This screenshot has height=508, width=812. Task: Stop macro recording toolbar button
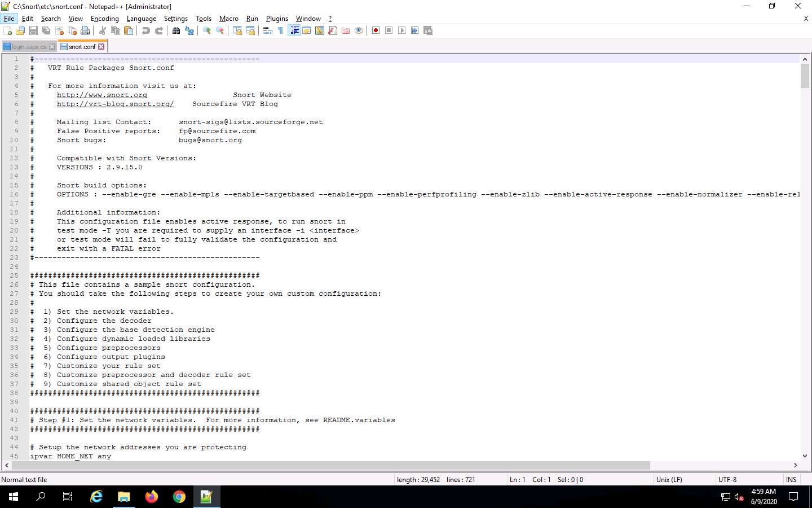(389, 30)
